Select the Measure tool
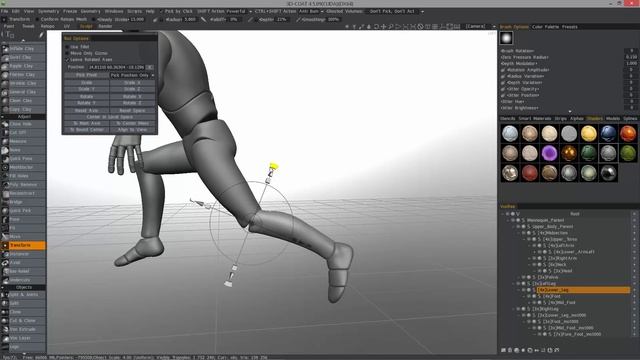 pos(23,141)
